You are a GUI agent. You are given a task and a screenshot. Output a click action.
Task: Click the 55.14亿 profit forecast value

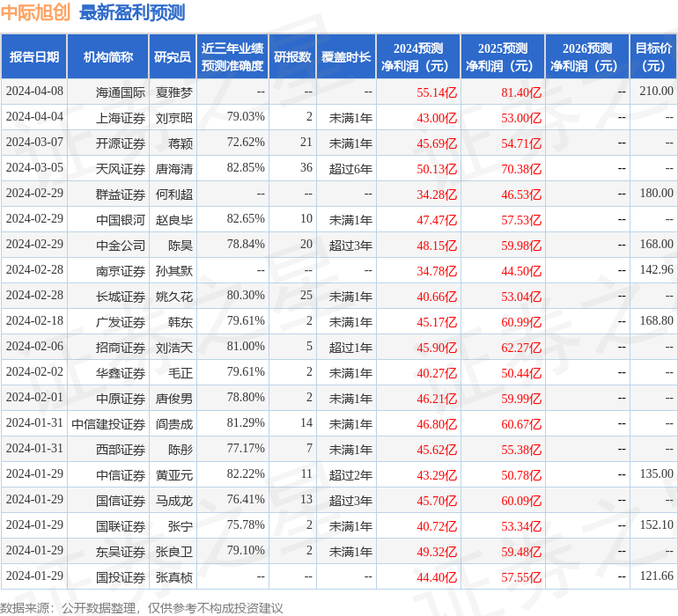437,92
